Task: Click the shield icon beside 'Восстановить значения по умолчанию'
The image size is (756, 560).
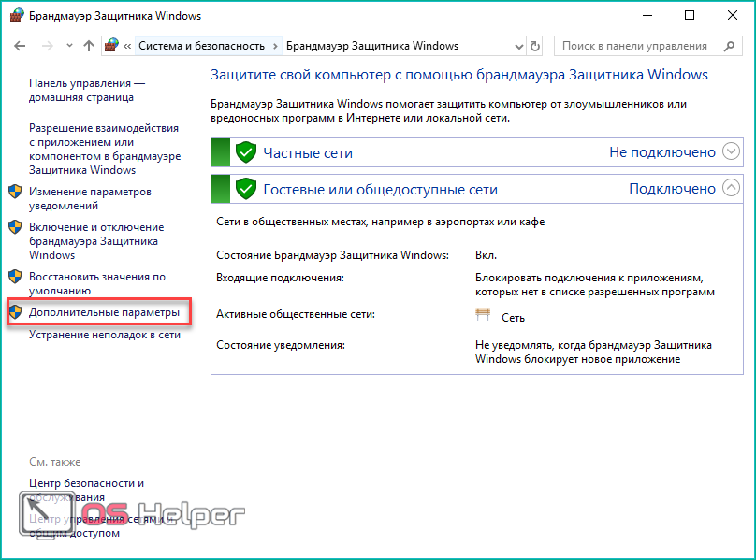Action: [15, 277]
